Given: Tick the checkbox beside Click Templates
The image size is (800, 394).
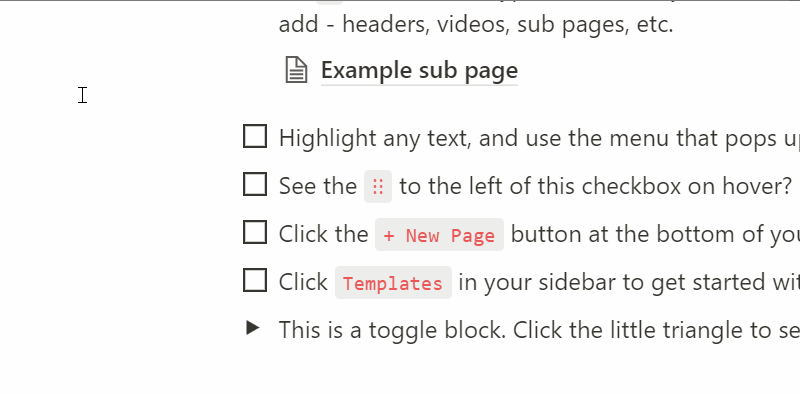Looking at the screenshot, I should coord(255,280).
